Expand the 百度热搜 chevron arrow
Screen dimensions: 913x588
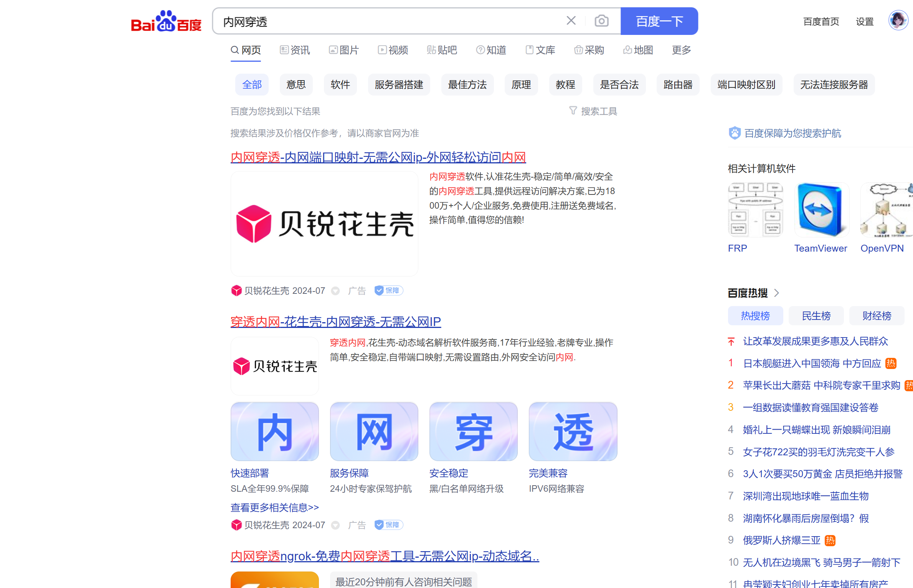(777, 293)
